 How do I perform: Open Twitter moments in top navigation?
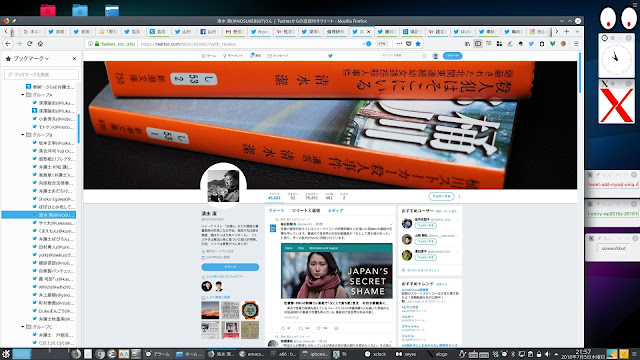(233, 56)
